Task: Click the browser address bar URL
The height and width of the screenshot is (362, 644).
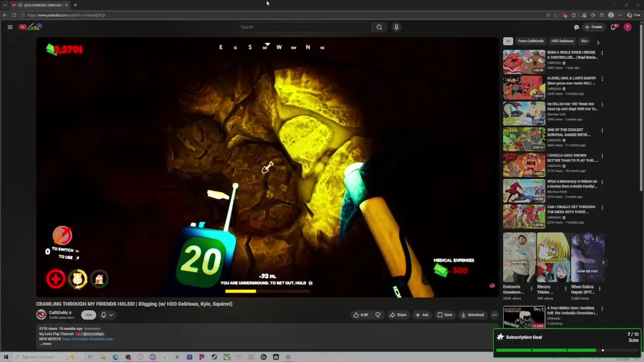Action: (x=66, y=15)
